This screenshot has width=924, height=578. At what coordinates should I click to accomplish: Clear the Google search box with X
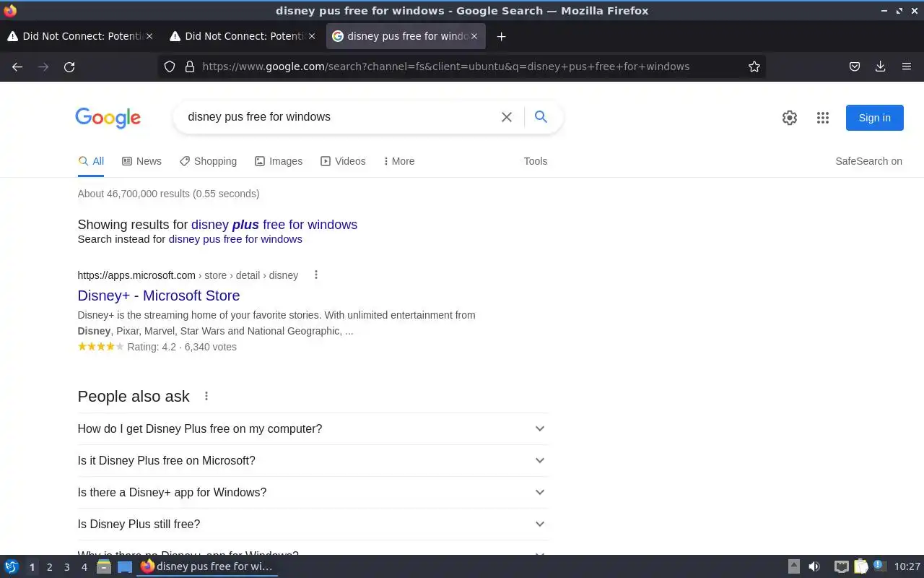pyautogui.click(x=507, y=117)
